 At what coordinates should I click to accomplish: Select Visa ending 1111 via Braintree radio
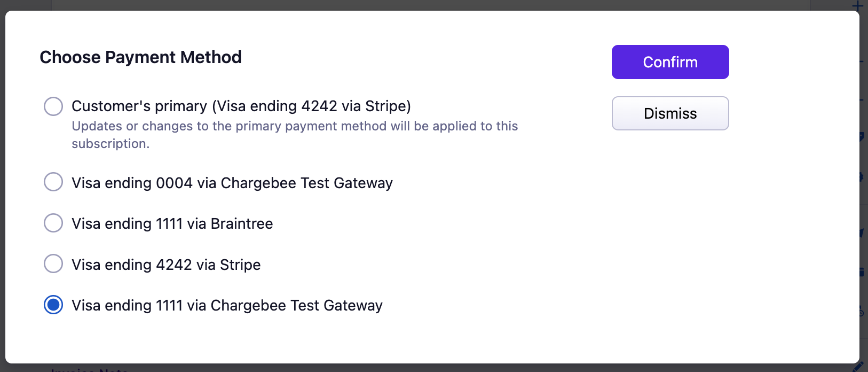[x=53, y=223]
